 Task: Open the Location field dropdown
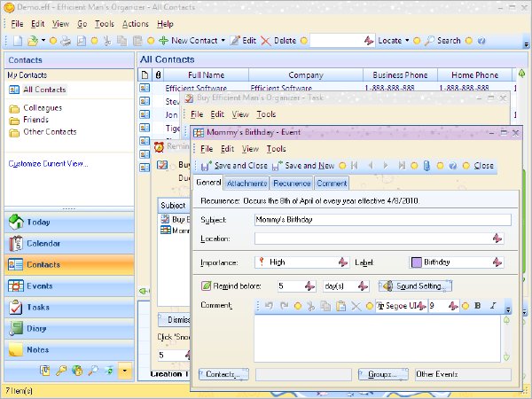497,239
